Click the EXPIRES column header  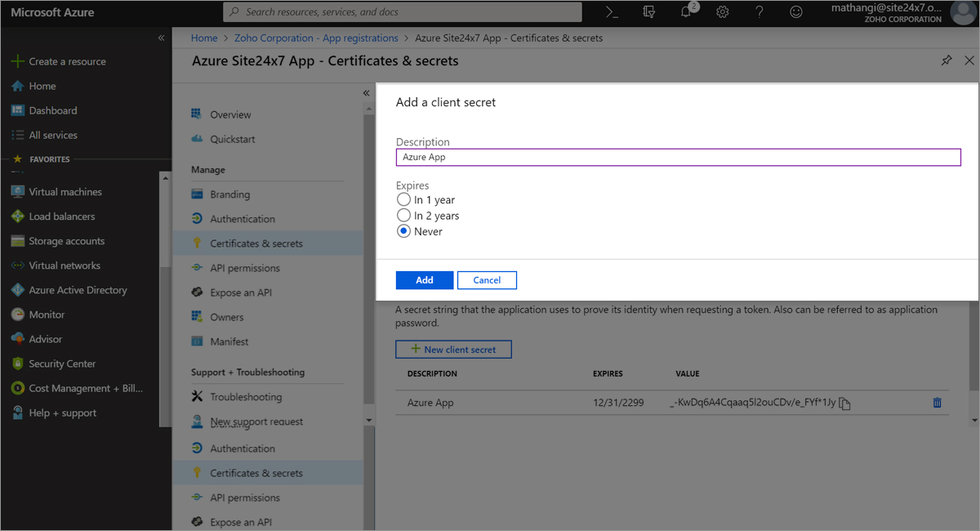[x=608, y=373]
